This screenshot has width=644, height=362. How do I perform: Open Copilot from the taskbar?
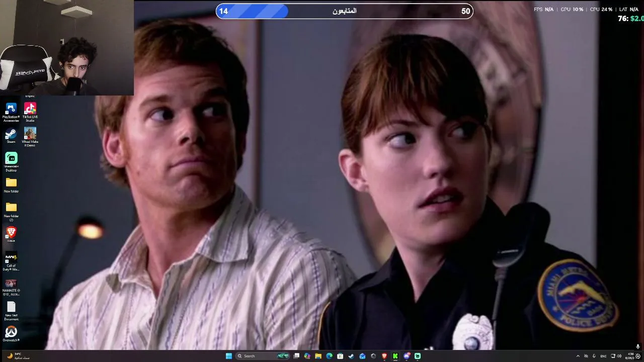(x=307, y=356)
